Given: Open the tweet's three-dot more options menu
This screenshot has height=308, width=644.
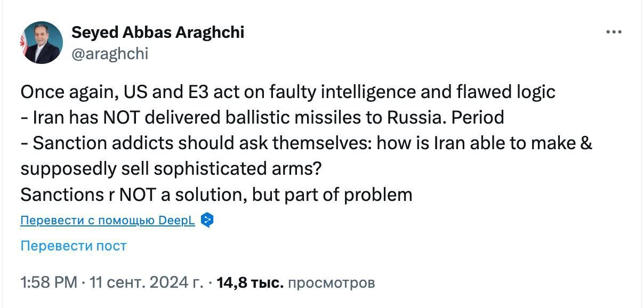Looking at the screenshot, I should point(614,33).
